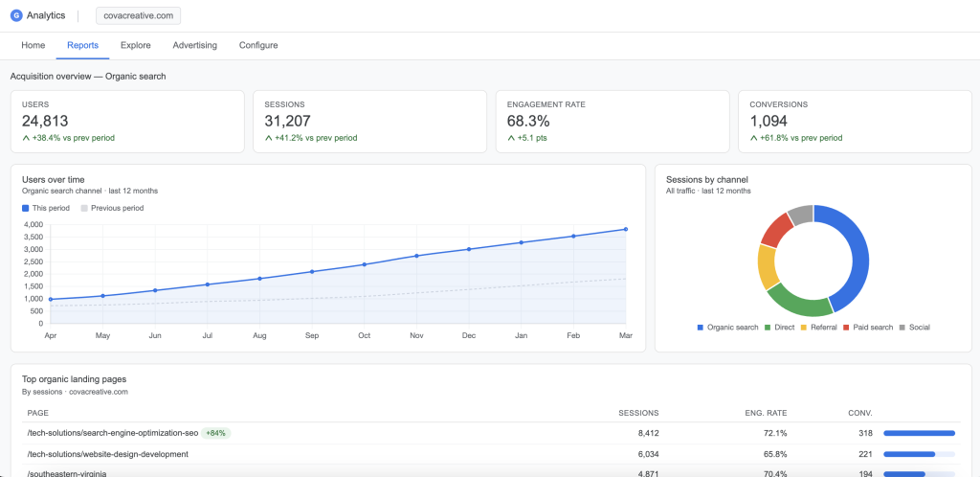Sort table by Sessions column header
Image resolution: width=980 pixels, height=477 pixels.
[x=638, y=413]
